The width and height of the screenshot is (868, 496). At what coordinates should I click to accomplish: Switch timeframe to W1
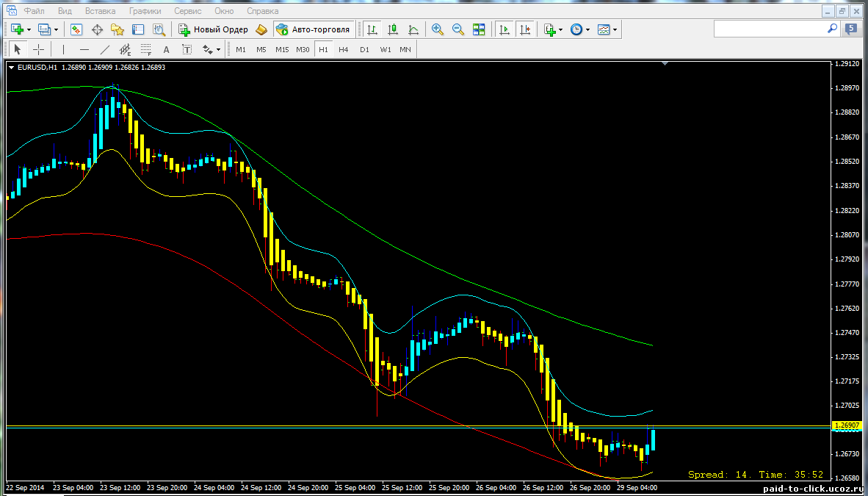[386, 49]
